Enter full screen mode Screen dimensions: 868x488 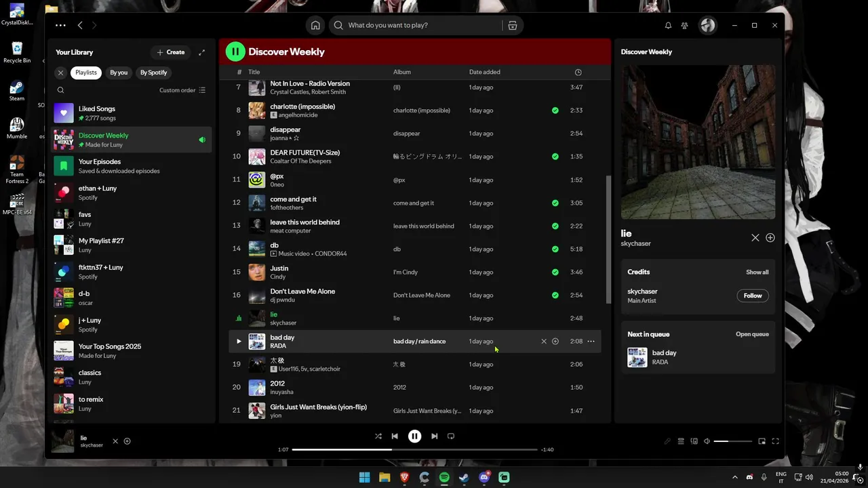pos(776,441)
